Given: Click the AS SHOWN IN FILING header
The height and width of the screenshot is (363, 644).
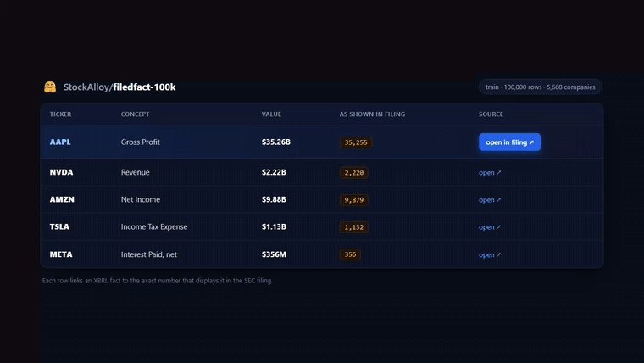Looking at the screenshot, I should pos(372,114).
